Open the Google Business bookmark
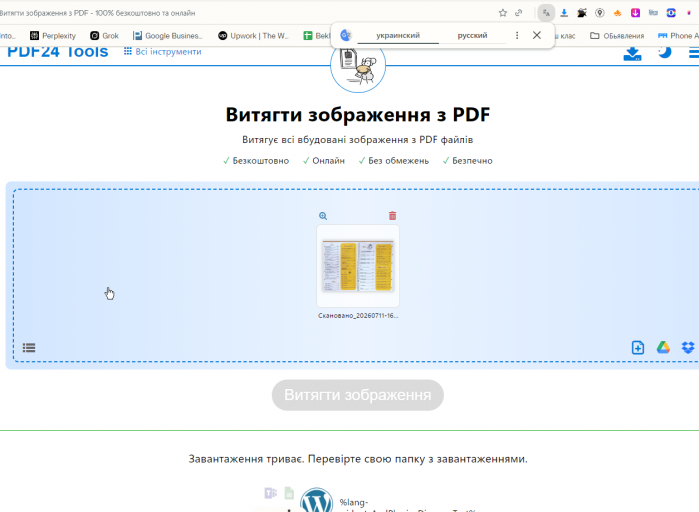 coord(168,36)
